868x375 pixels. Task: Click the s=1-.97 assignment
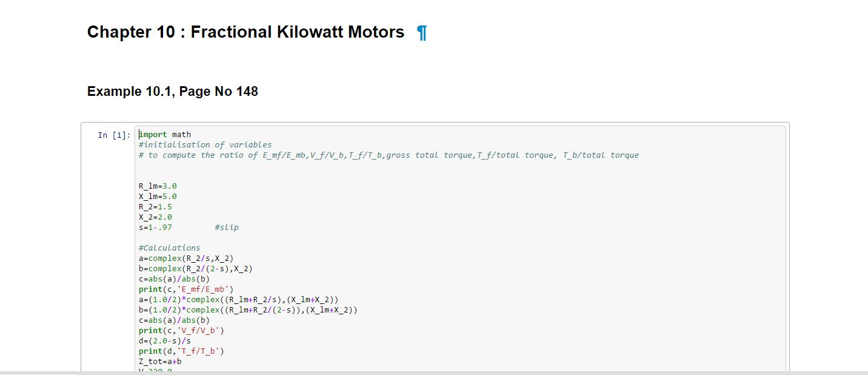click(x=155, y=228)
